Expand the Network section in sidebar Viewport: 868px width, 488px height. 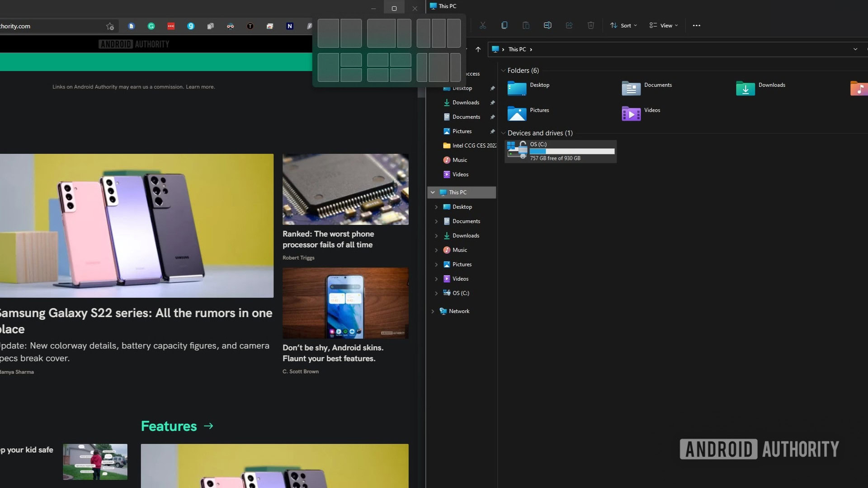point(432,310)
